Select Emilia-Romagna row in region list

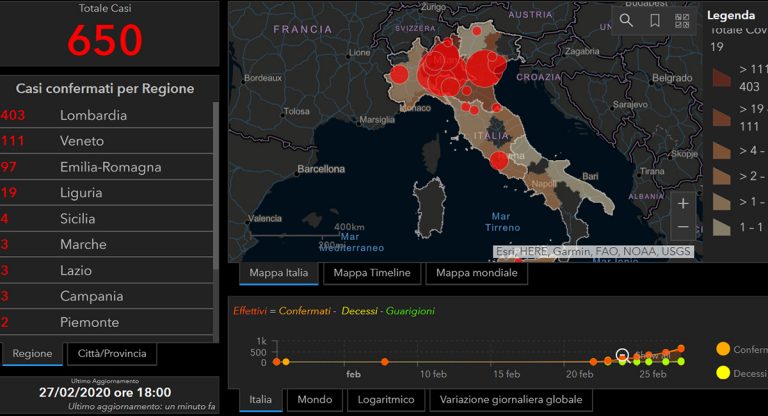coord(106,167)
